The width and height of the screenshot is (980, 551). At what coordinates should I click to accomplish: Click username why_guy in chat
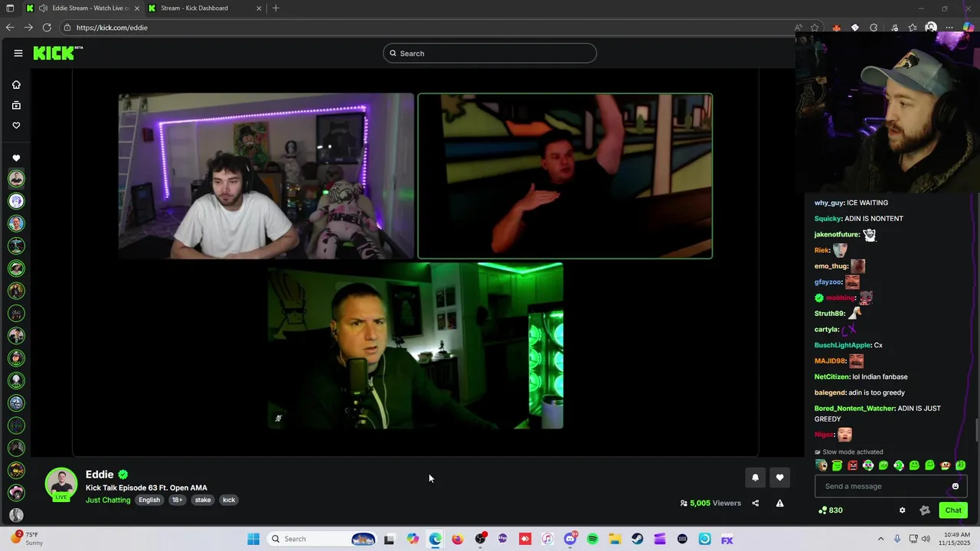(x=828, y=203)
